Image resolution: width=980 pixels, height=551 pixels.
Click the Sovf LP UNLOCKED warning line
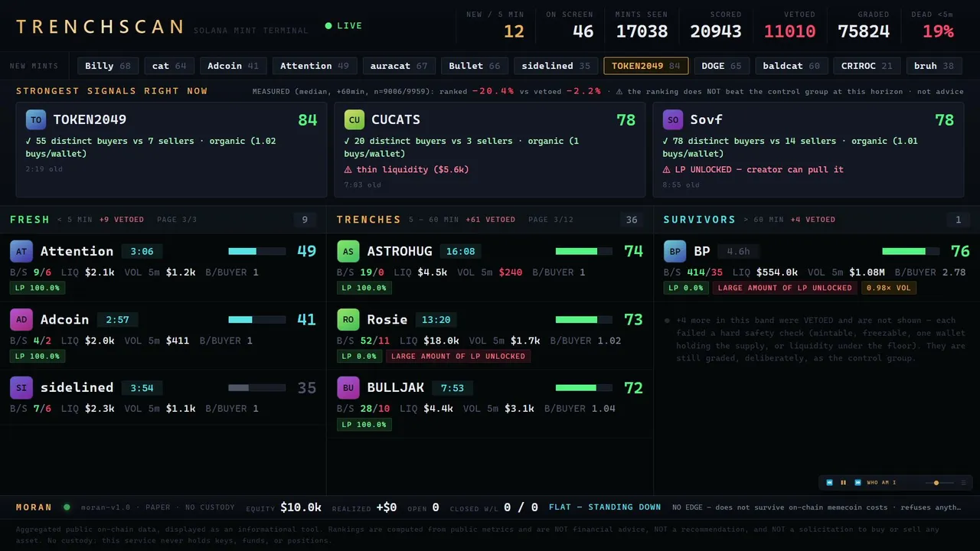(753, 169)
